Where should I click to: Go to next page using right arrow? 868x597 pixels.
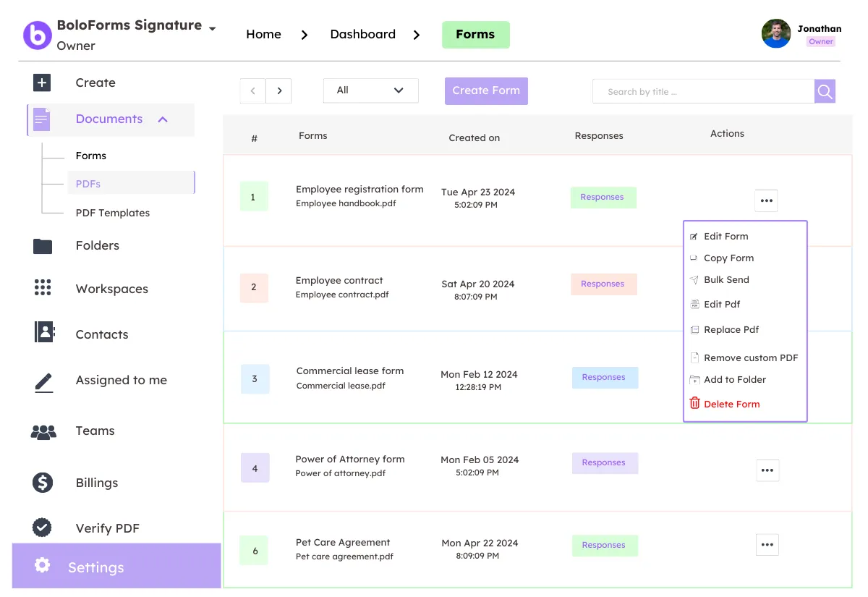pyautogui.click(x=278, y=91)
